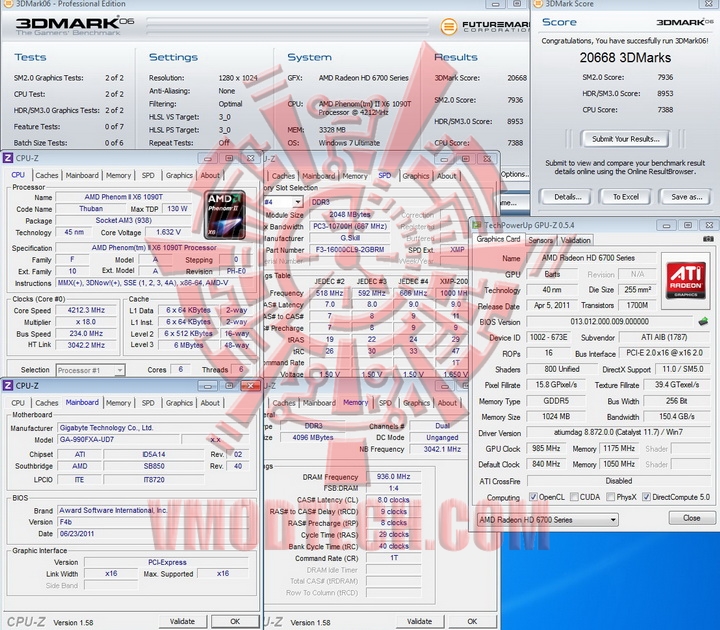Export results with To Excel button
Viewport: 720px width, 630px height.
(x=626, y=197)
